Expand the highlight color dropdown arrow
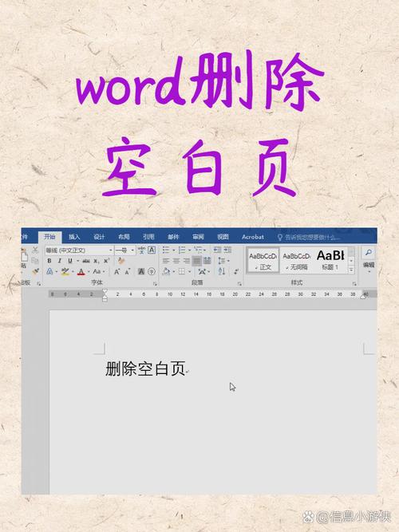 (73, 272)
